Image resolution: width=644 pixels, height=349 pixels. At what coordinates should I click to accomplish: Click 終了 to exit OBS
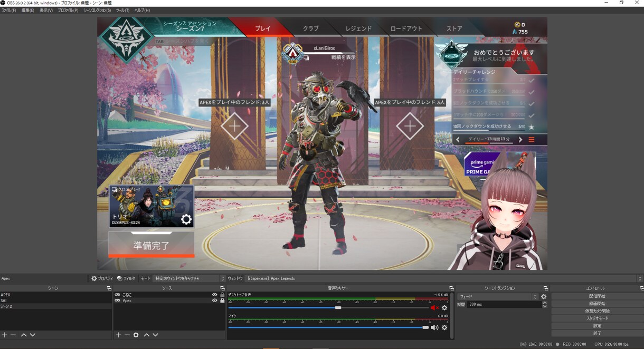click(597, 333)
